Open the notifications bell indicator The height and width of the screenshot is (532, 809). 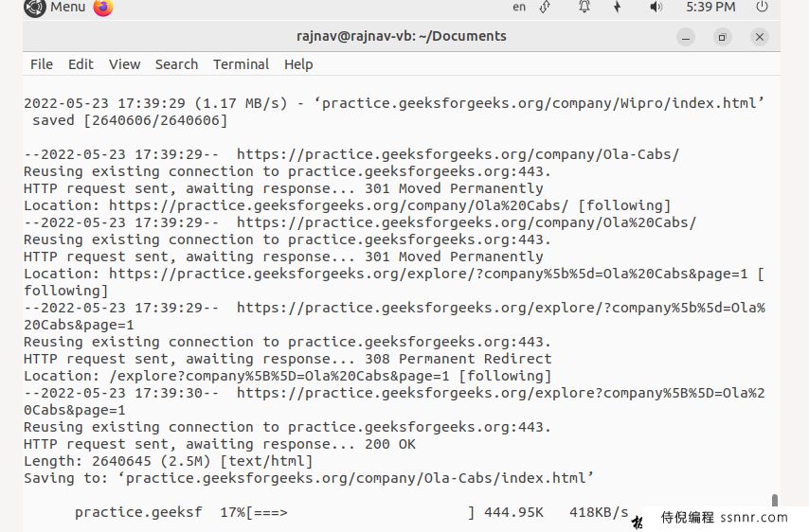pyautogui.click(x=584, y=8)
